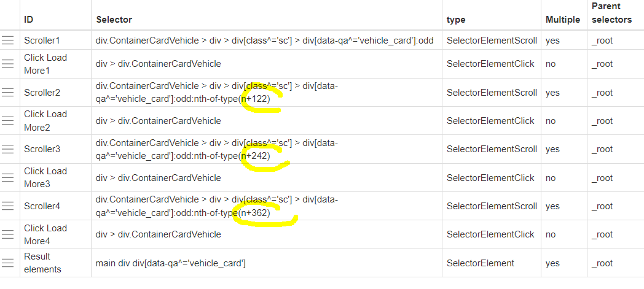Click the Multiple column header
The height and width of the screenshot is (289, 644).
pos(562,20)
